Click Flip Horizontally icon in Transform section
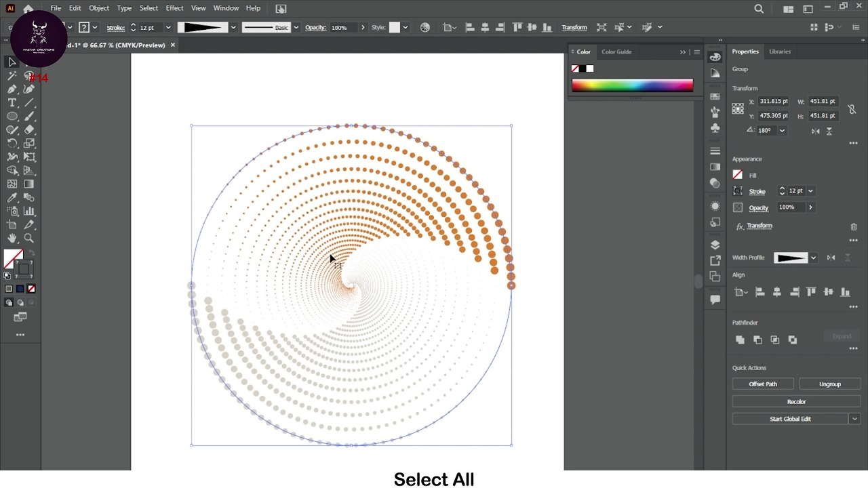This screenshot has width=868, height=488. (815, 131)
